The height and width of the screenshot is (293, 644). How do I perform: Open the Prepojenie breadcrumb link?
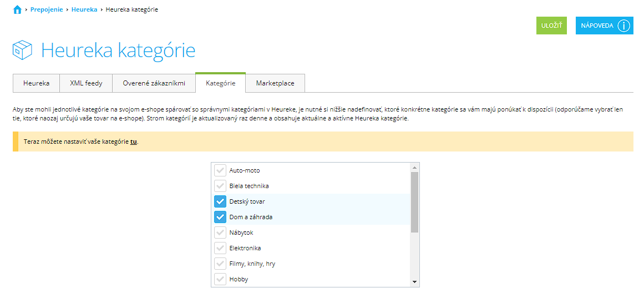[x=47, y=9]
